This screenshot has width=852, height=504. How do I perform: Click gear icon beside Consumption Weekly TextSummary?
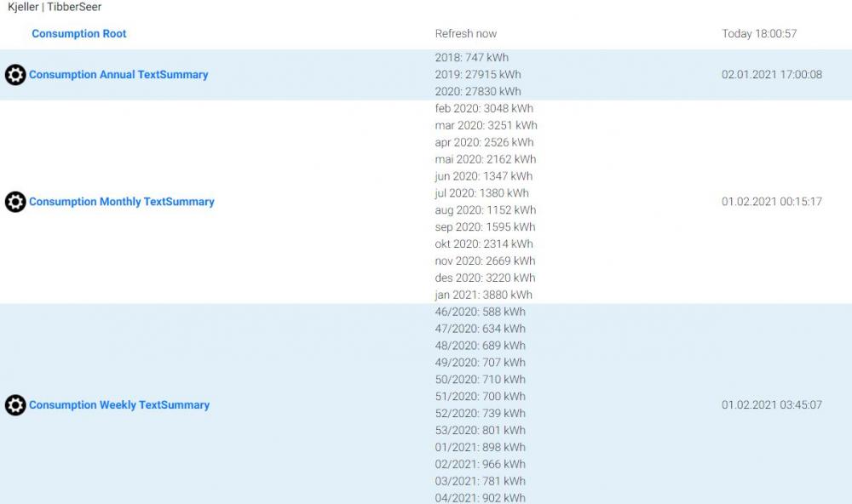point(15,405)
